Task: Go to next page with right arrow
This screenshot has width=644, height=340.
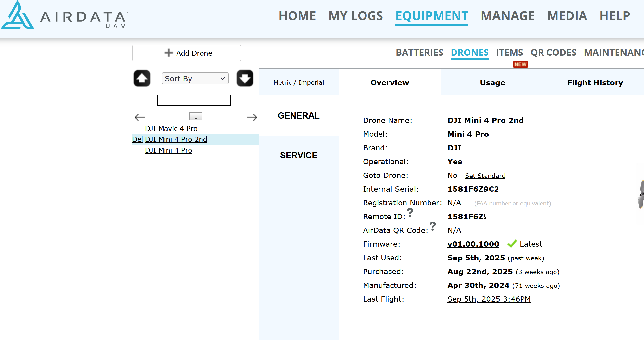Action: pos(252,117)
